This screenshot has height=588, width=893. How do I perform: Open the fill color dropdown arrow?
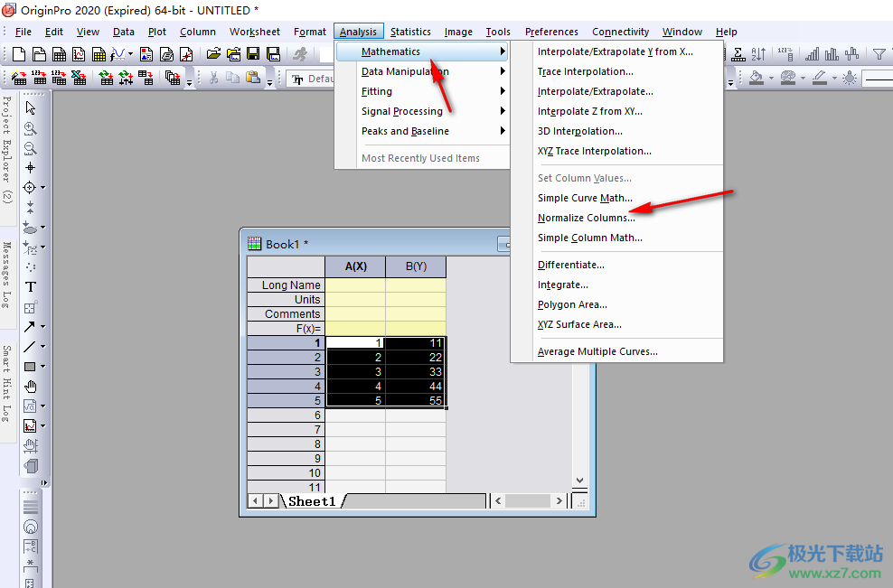(771, 79)
